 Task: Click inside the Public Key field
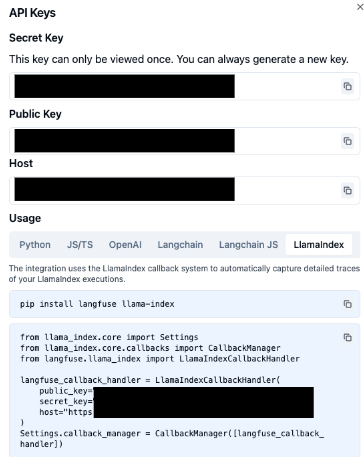184,141
